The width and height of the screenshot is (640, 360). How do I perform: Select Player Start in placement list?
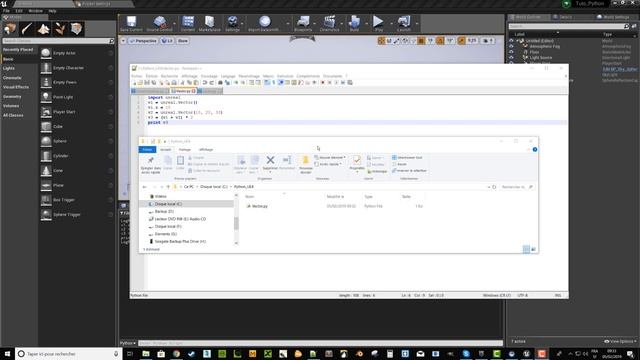(77, 112)
